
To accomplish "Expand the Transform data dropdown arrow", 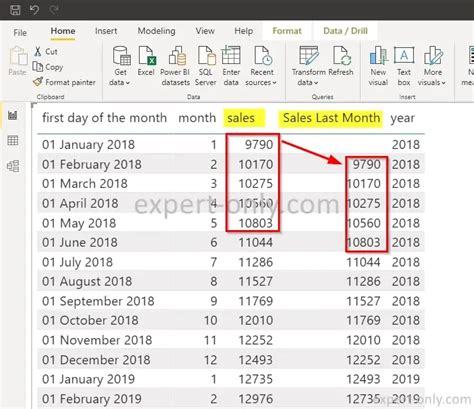I will [316, 83].
